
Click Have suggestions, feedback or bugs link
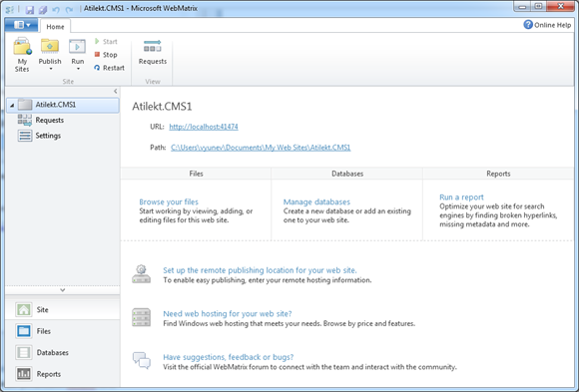[x=229, y=357]
